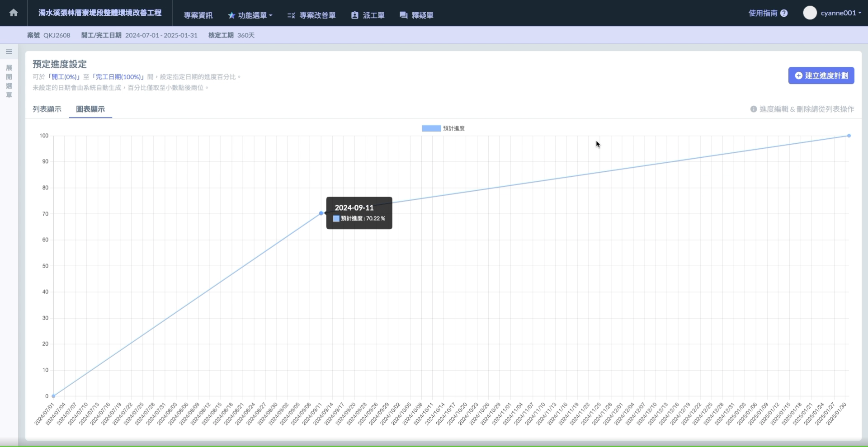Click the date range 2024-07-01 - 2025-01-31
Image resolution: width=868 pixels, height=447 pixels.
161,35
